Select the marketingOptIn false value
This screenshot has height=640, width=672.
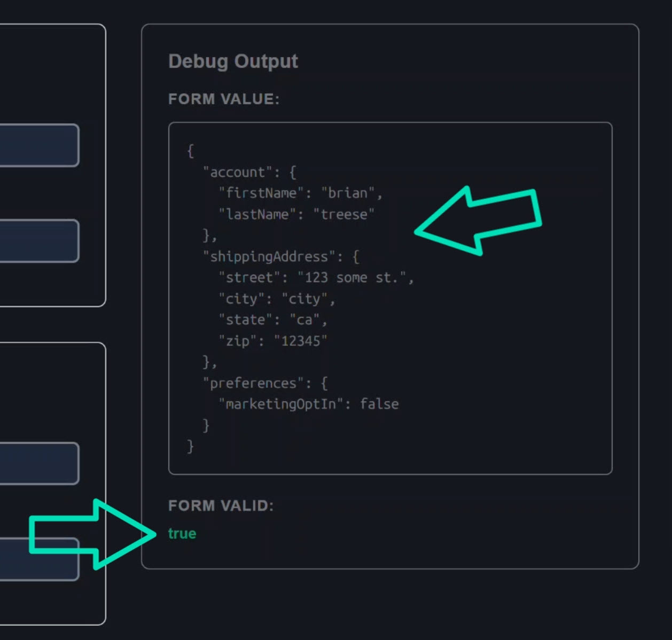coord(380,404)
